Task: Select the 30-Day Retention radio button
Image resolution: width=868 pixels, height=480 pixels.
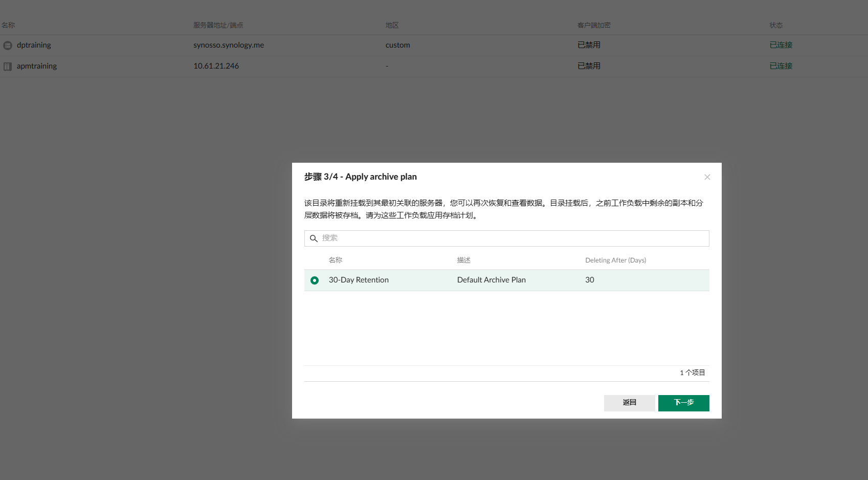Action: point(315,280)
